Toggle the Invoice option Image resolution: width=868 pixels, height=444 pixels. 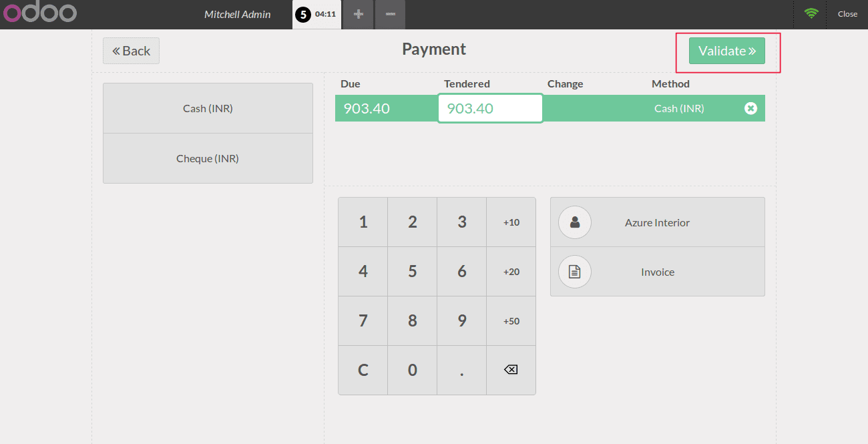(x=658, y=272)
